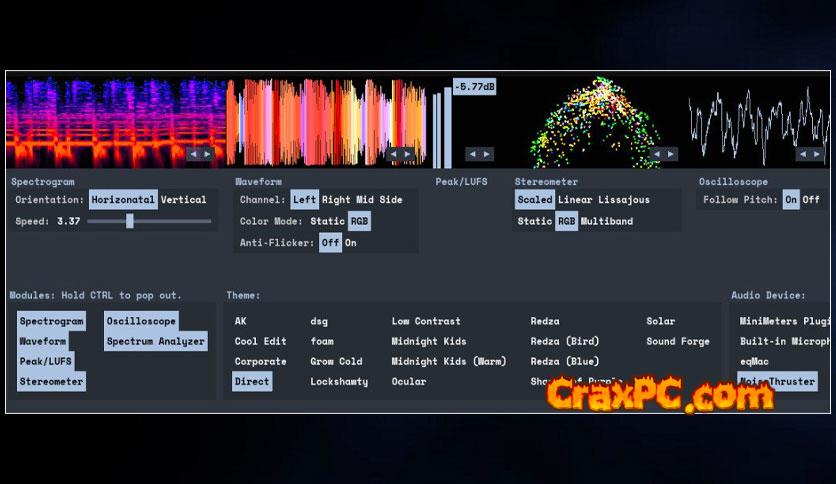Set Spectrogram orientation to Vertical

[x=183, y=200]
